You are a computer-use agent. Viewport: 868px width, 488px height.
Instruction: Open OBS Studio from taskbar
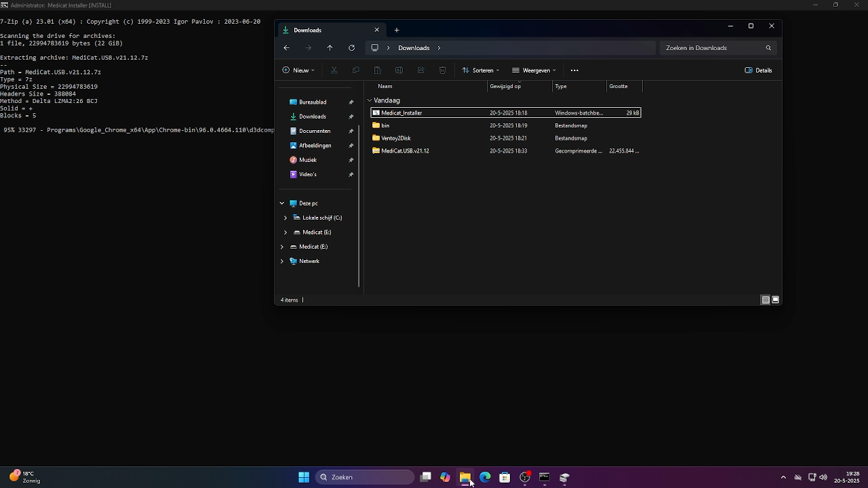[x=524, y=477]
